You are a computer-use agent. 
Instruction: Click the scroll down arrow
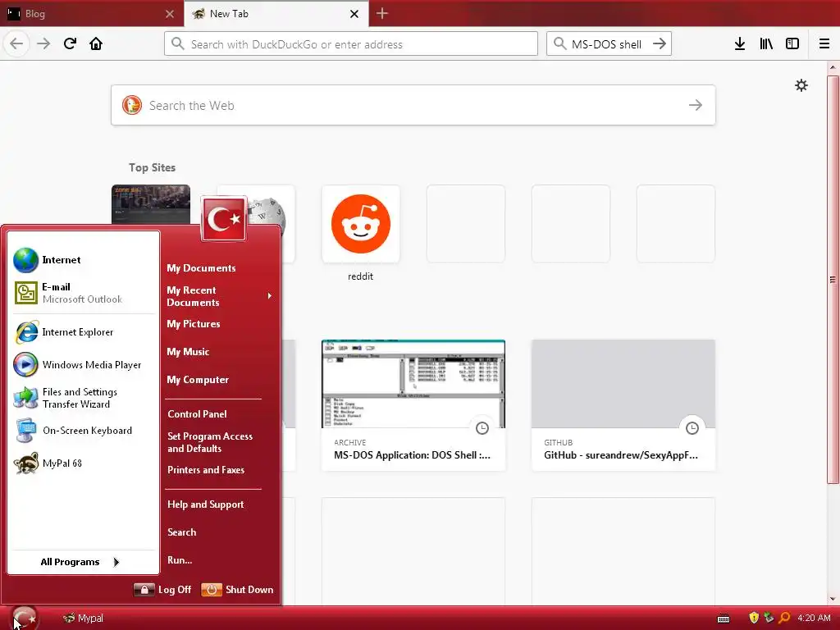click(x=833, y=599)
